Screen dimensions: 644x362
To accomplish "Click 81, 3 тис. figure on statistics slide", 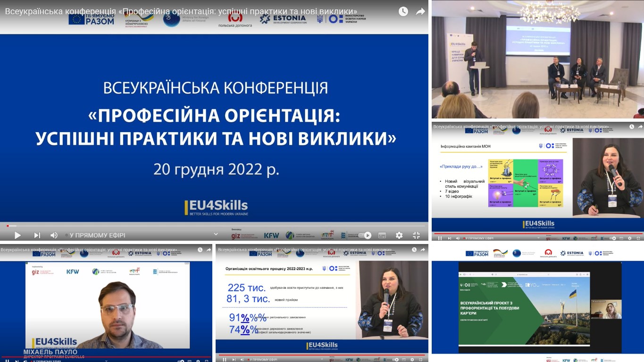I will [x=249, y=299].
